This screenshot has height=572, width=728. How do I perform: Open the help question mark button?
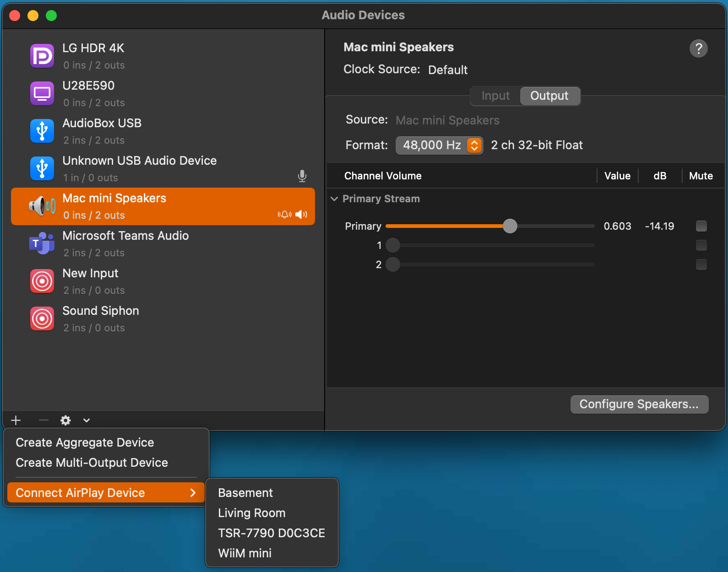coord(699,49)
